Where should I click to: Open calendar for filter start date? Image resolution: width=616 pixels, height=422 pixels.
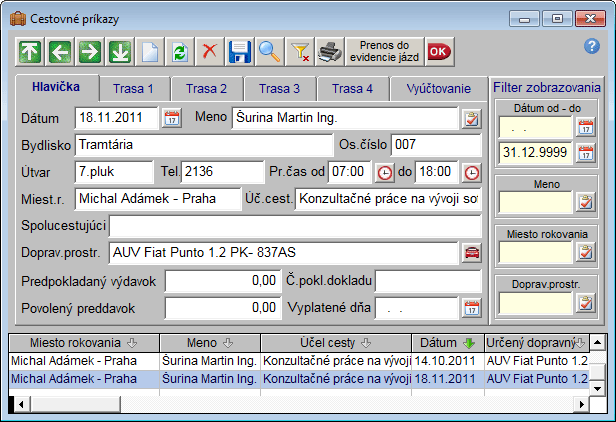coord(586,127)
